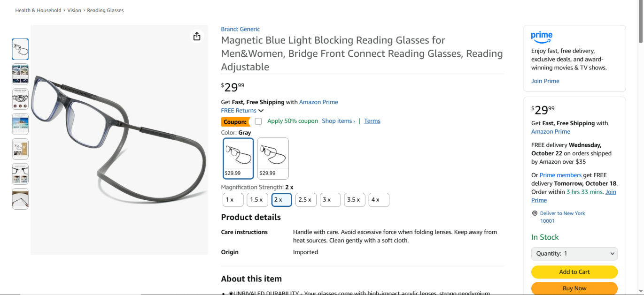
Task: Click the Add to Cart button
Action: (574, 272)
